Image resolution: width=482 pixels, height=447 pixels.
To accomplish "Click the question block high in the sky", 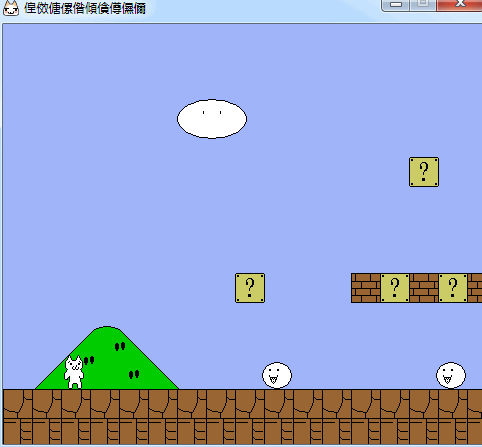I will (x=424, y=172).
